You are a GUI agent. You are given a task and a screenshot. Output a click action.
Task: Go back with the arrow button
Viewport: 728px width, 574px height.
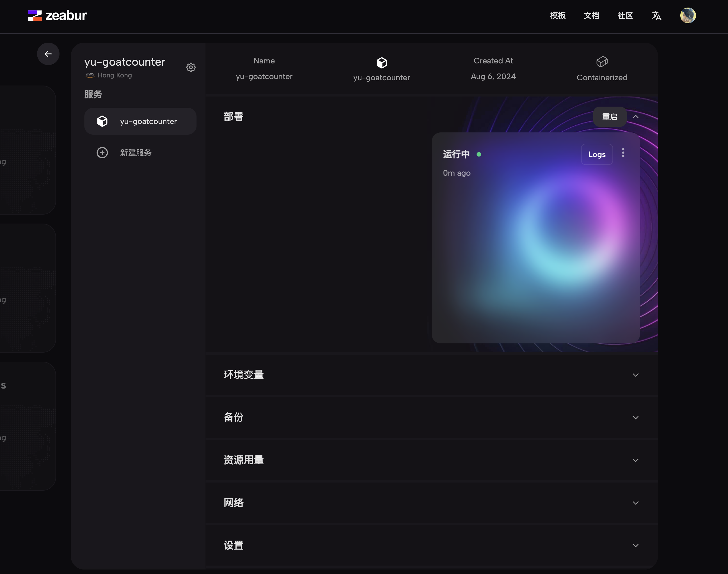(x=48, y=54)
